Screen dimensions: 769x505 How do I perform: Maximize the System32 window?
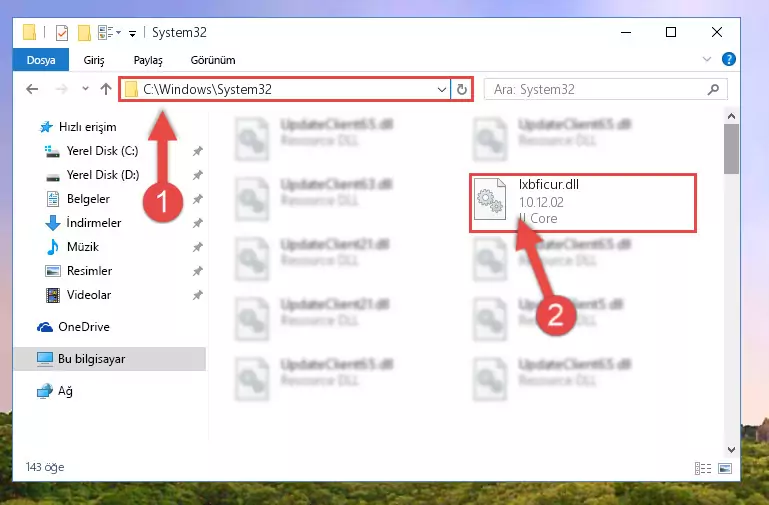[671, 32]
